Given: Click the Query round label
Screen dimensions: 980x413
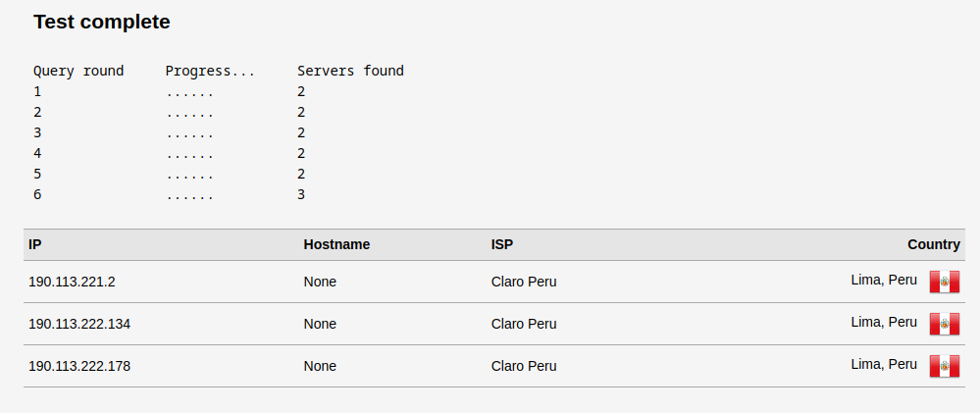Looking at the screenshot, I should 78,71.
